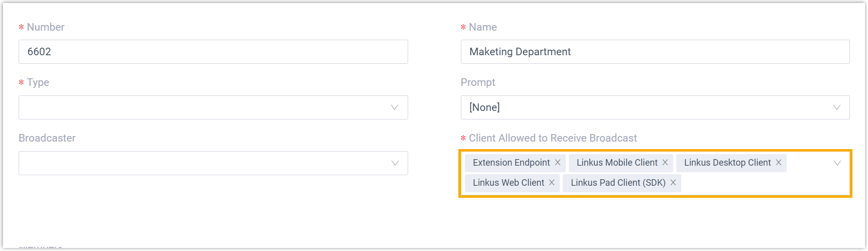Click the Name field with Maketing Department
The height and width of the screenshot is (251, 868).
tap(655, 52)
